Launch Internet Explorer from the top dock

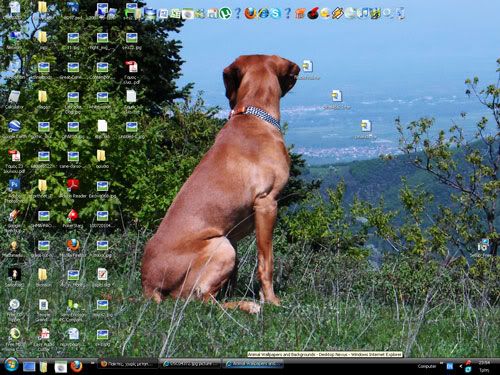click(263, 13)
